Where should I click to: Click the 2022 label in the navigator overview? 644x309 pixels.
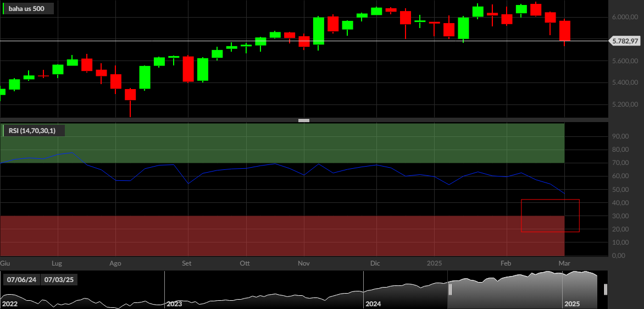(x=9, y=304)
